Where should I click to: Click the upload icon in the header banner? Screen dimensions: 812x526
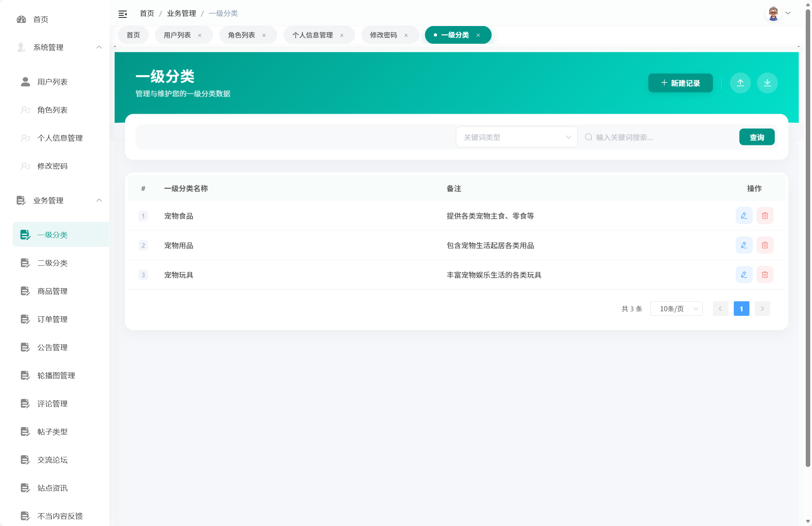tap(740, 83)
